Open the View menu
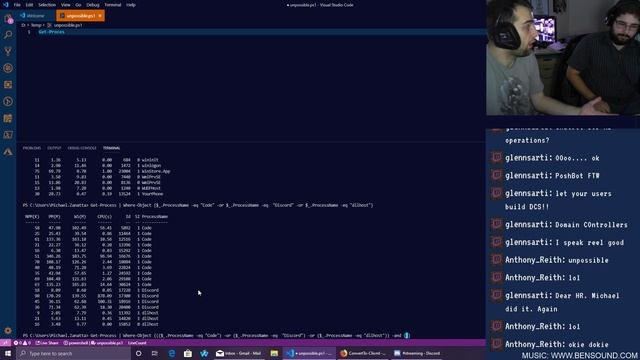 click(65, 5)
